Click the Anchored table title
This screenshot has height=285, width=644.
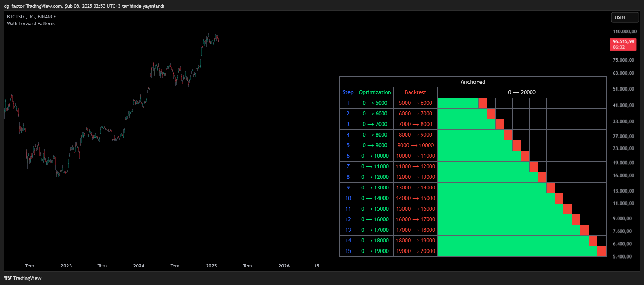click(x=473, y=82)
